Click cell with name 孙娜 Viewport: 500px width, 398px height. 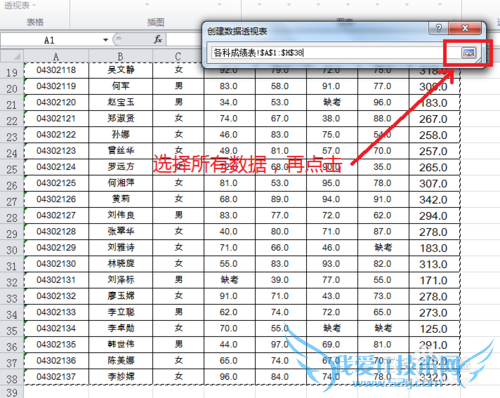point(120,134)
